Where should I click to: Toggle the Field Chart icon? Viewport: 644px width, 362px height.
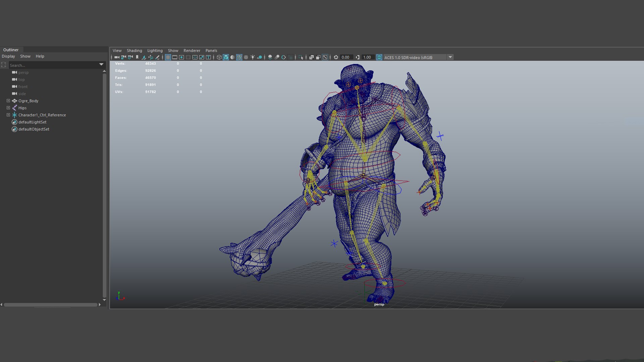(x=195, y=57)
